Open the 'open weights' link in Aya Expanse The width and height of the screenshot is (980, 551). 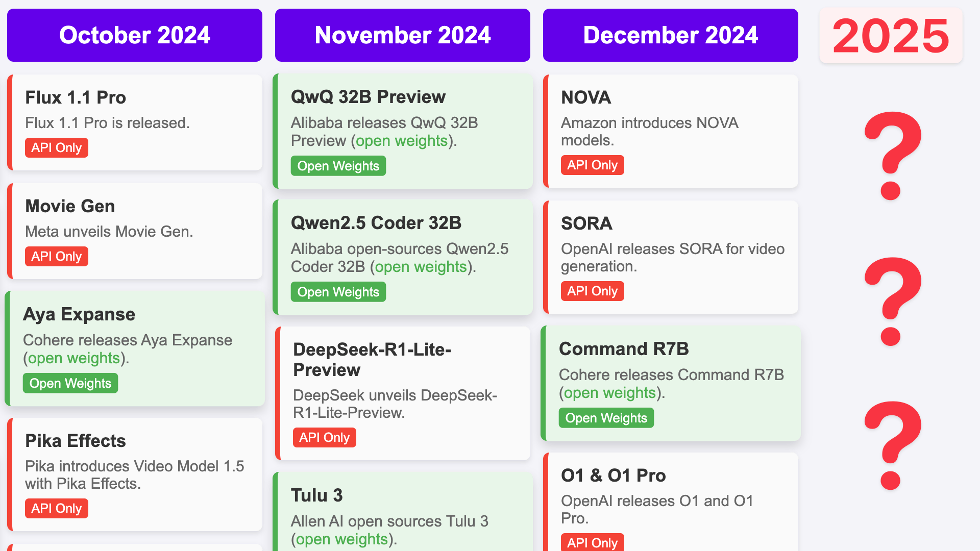(x=74, y=358)
